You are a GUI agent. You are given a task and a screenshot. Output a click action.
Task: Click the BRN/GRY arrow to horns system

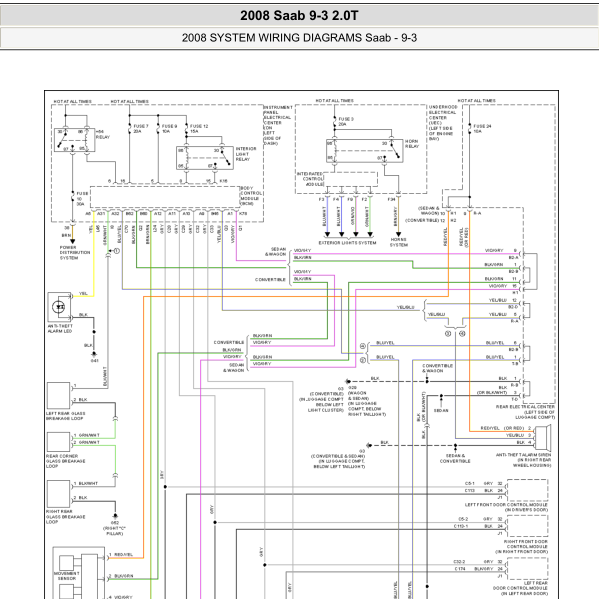click(398, 234)
